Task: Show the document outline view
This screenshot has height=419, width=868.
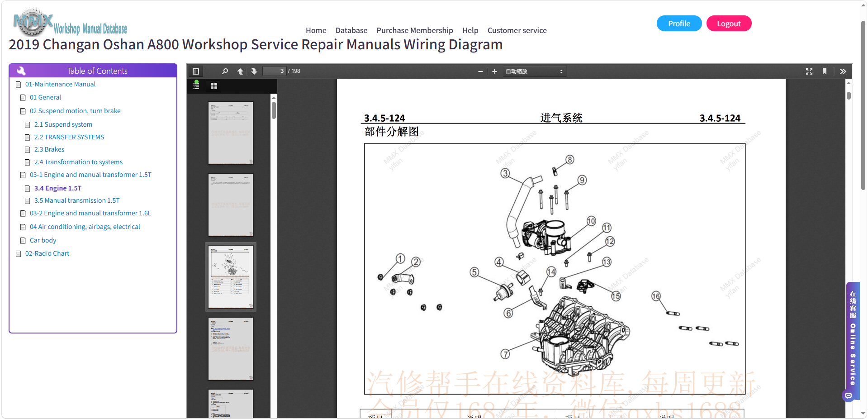Action: (x=196, y=86)
